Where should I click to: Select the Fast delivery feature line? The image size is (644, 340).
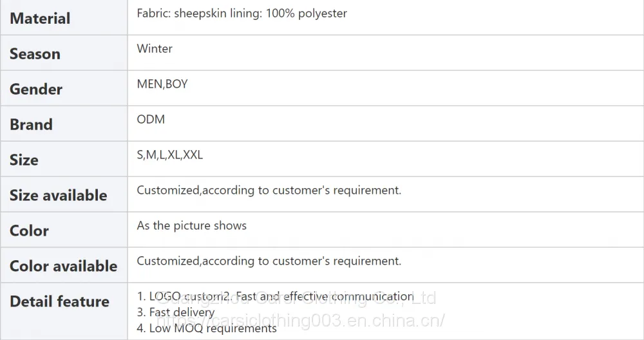click(x=176, y=312)
